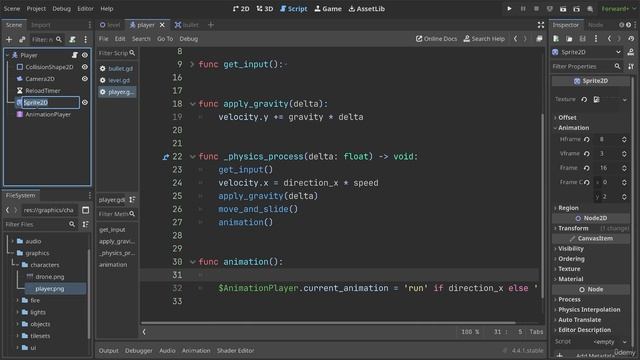The image size is (640, 360).
Task: Open script attached to Player node
Action: (x=75, y=55)
